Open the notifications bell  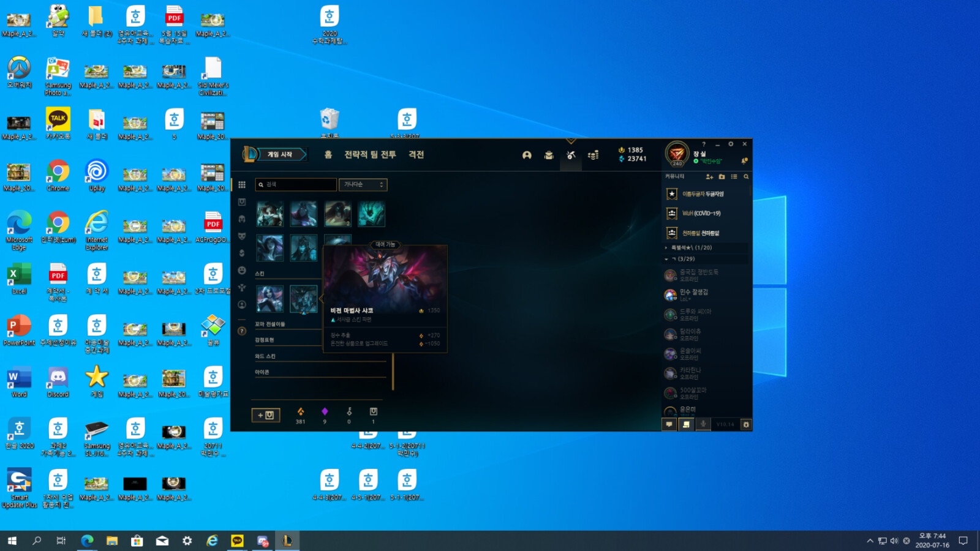(744, 161)
